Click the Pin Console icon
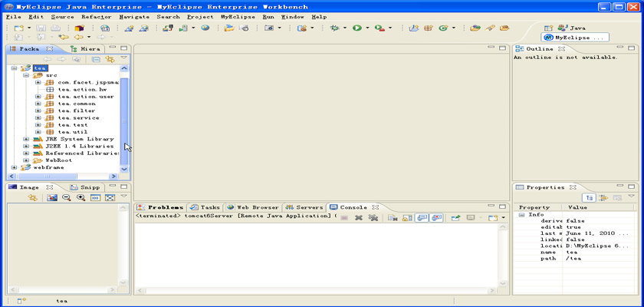The height and width of the screenshot is (307, 644). [x=455, y=218]
